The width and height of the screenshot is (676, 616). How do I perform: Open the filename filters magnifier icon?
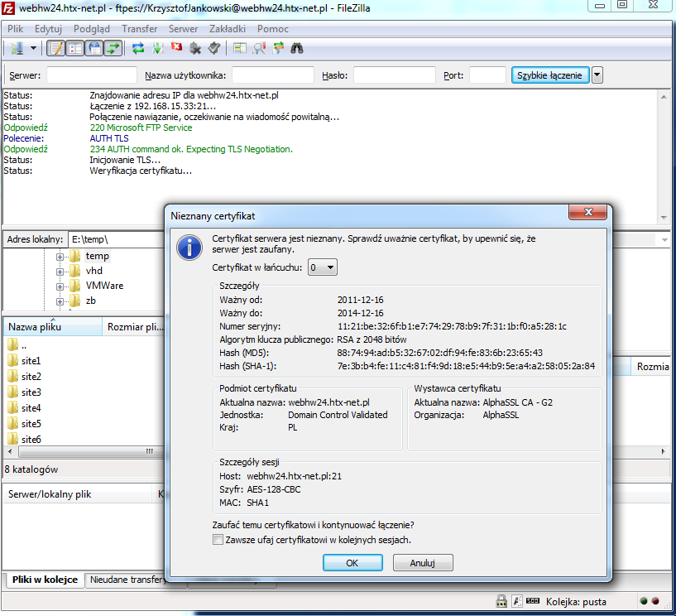tap(259, 48)
